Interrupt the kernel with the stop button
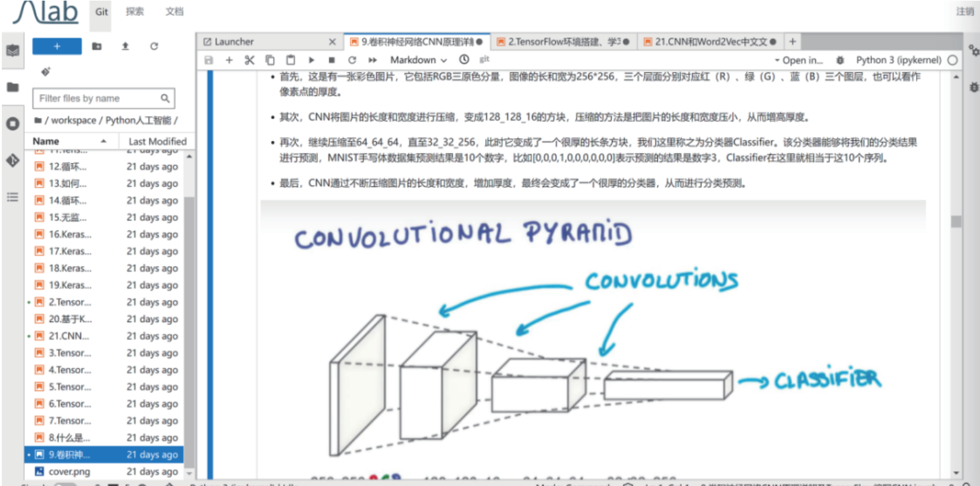The image size is (980, 486). coord(331,60)
